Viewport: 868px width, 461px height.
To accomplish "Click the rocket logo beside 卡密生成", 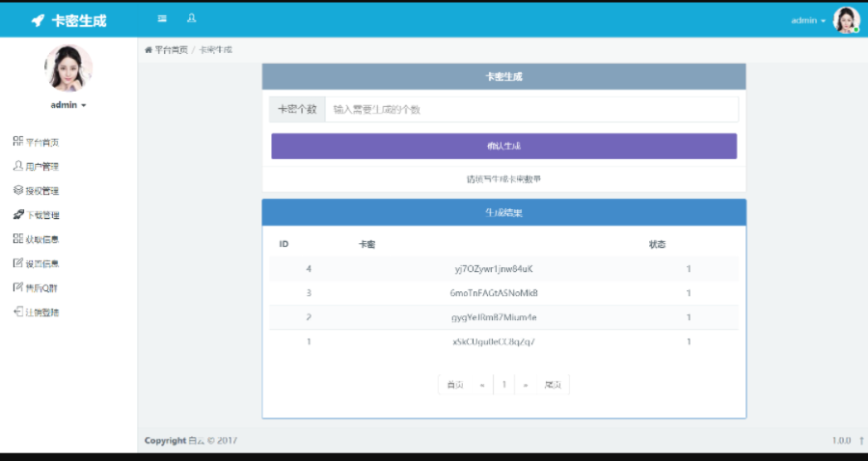I will pyautogui.click(x=38, y=20).
